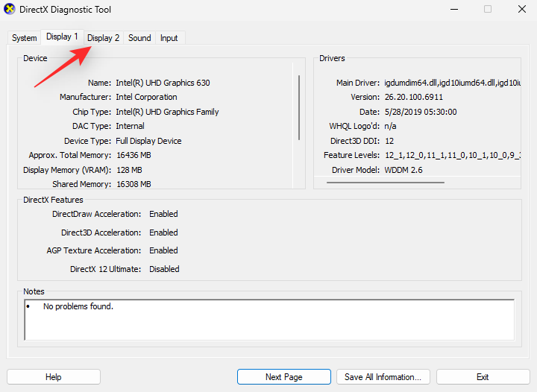Image resolution: width=537 pixels, height=392 pixels.
Task: Click the Next Page button
Action: pyautogui.click(x=284, y=377)
